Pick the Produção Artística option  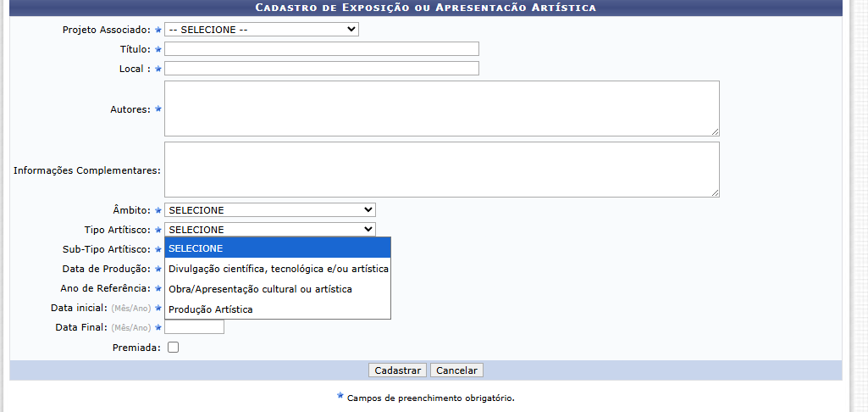pyautogui.click(x=278, y=309)
